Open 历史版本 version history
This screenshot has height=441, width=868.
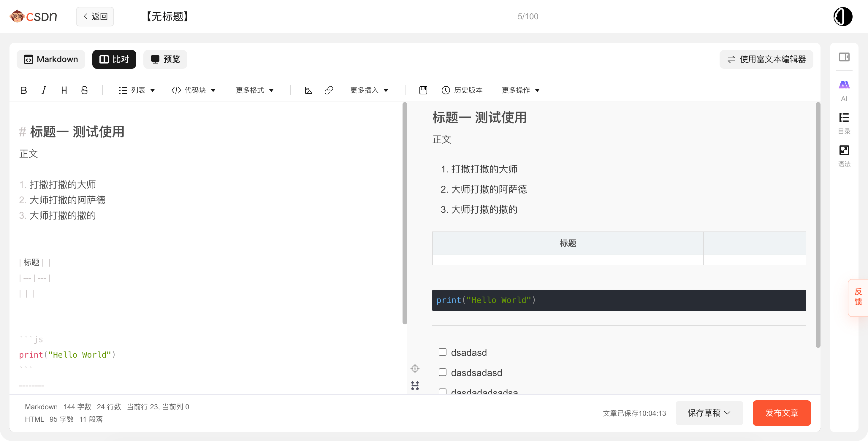pyautogui.click(x=462, y=90)
